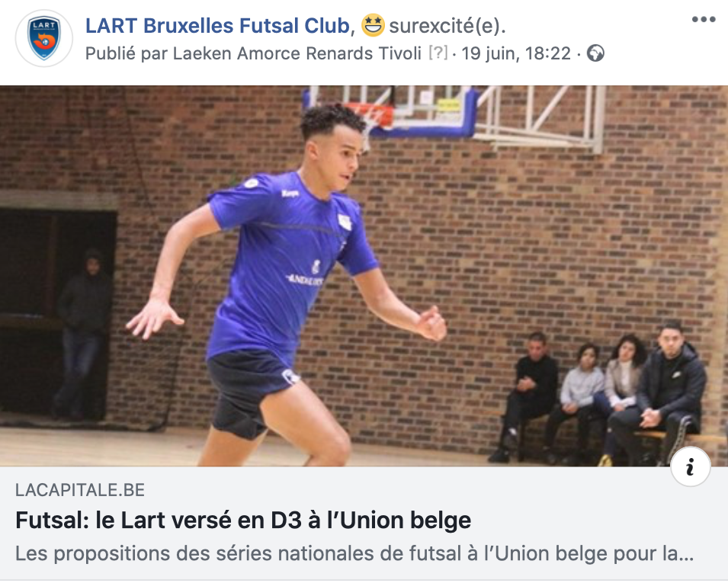Open the futsal player article image
Viewport: 728px width, 583px height.
pyautogui.click(x=364, y=276)
